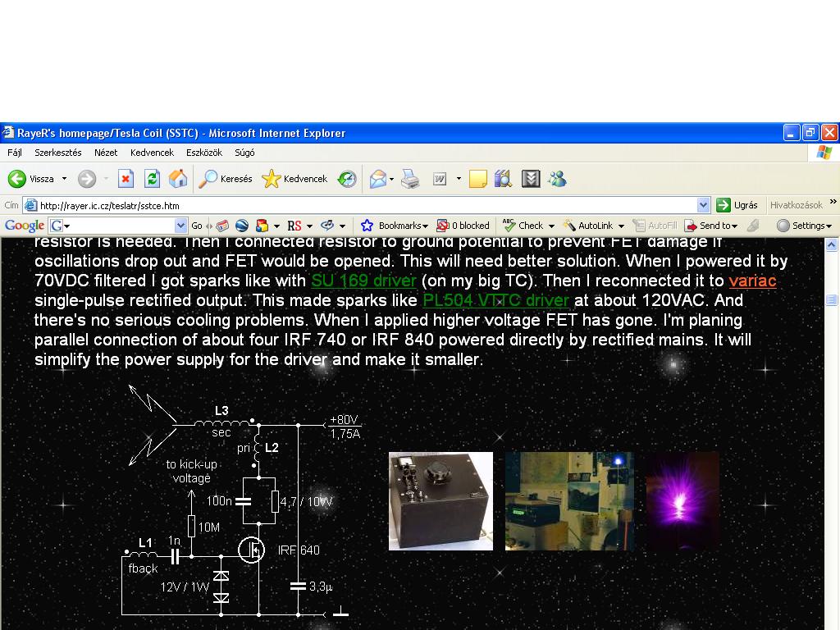
Task: Click the Google logo on toolbar
Action: click(25, 226)
